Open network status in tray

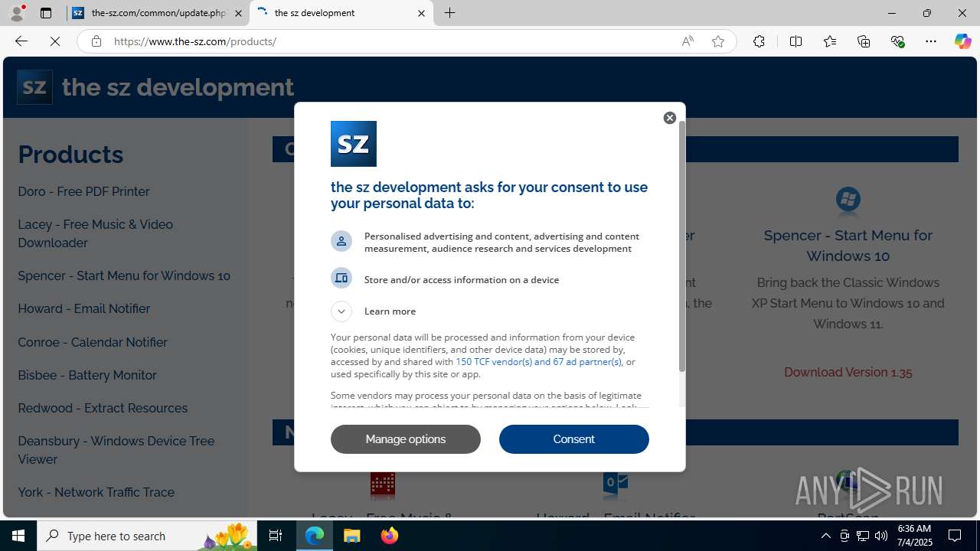point(863,536)
